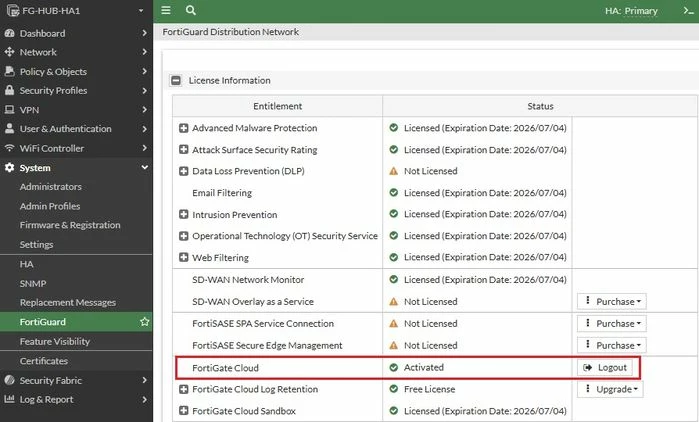Open the HA settings page
The width and height of the screenshot is (699, 422).
pos(26,264)
